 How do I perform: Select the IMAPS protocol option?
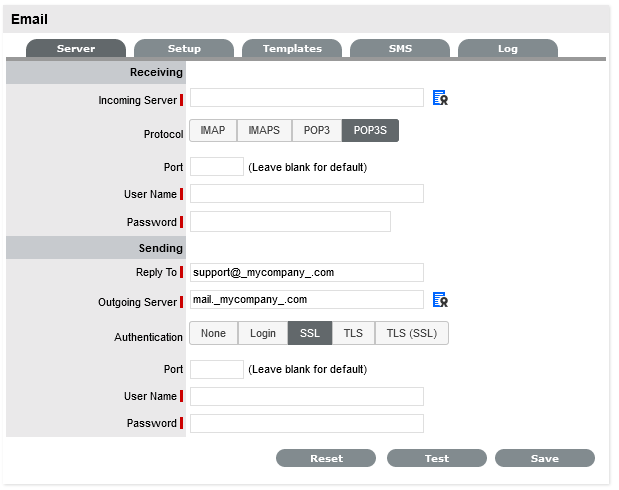pos(264,130)
